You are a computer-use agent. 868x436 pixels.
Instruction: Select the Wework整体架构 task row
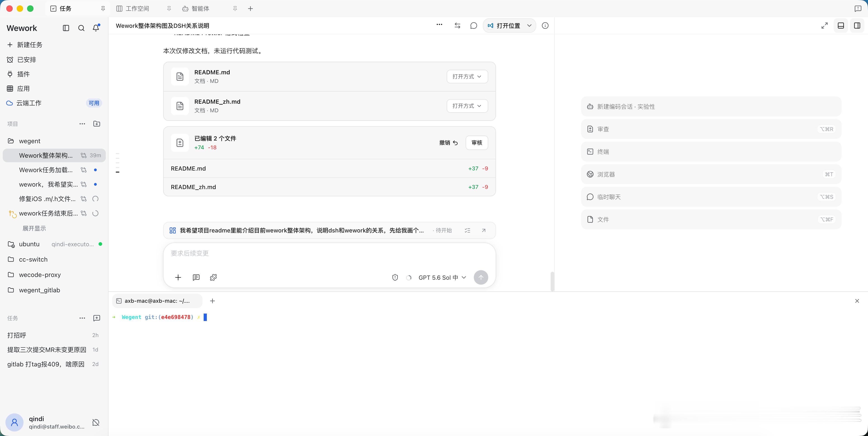tap(54, 156)
